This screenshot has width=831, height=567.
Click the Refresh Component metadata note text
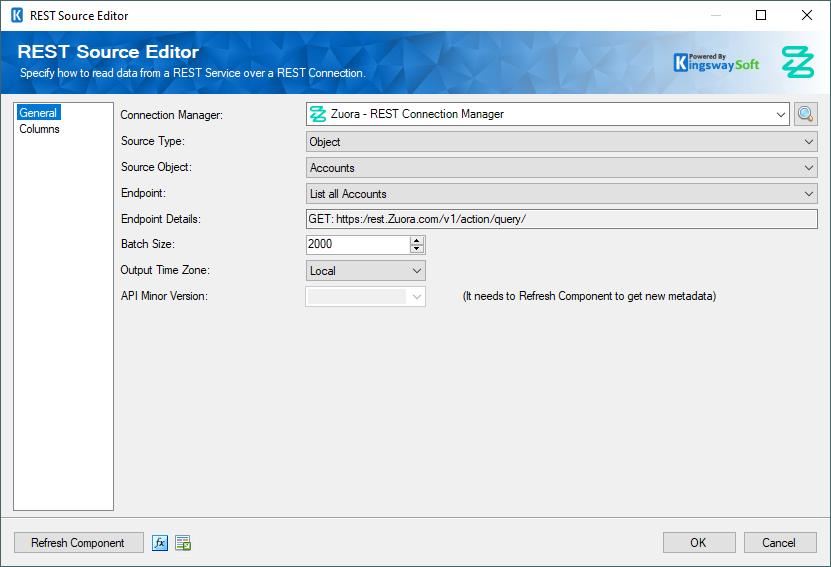(x=589, y=296)
